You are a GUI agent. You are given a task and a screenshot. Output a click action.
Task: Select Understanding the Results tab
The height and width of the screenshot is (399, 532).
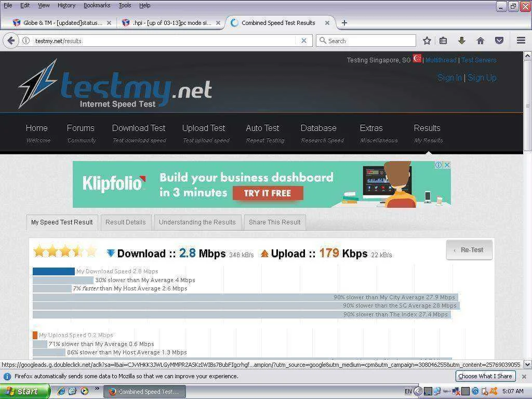coord(197,222)
